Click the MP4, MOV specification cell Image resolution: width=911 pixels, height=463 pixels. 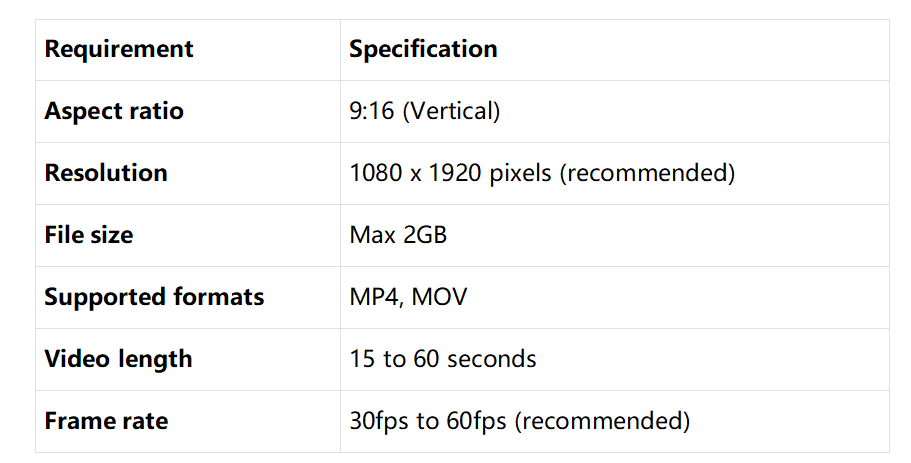click(408, 297)
